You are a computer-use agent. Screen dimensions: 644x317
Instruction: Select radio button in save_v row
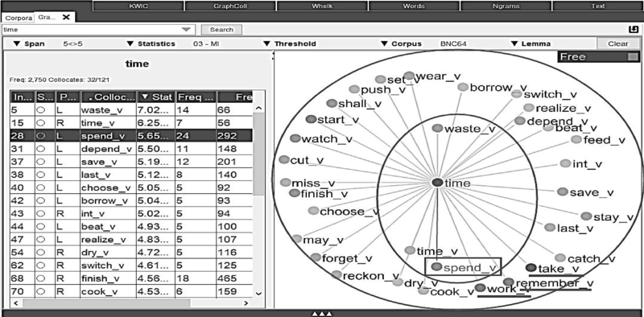pyautogui.click(x=41, y=162)
